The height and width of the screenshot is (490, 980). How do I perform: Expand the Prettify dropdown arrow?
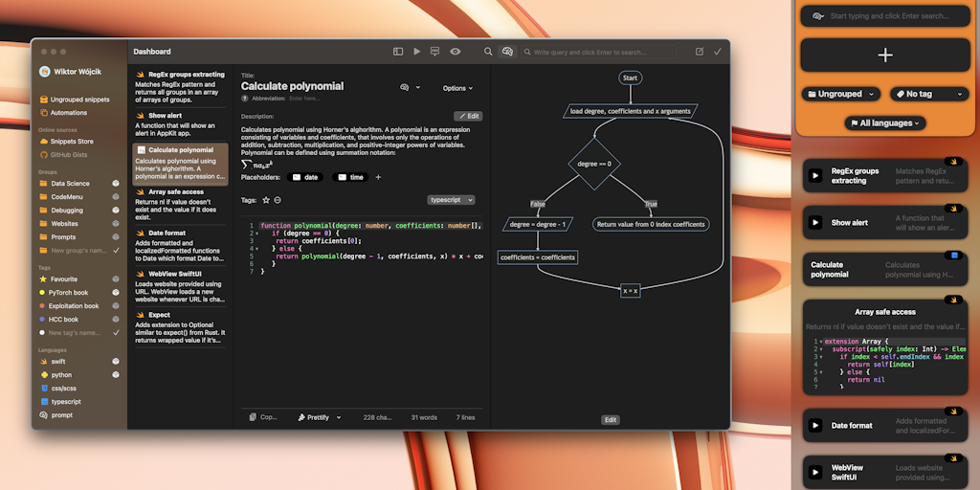338,417
